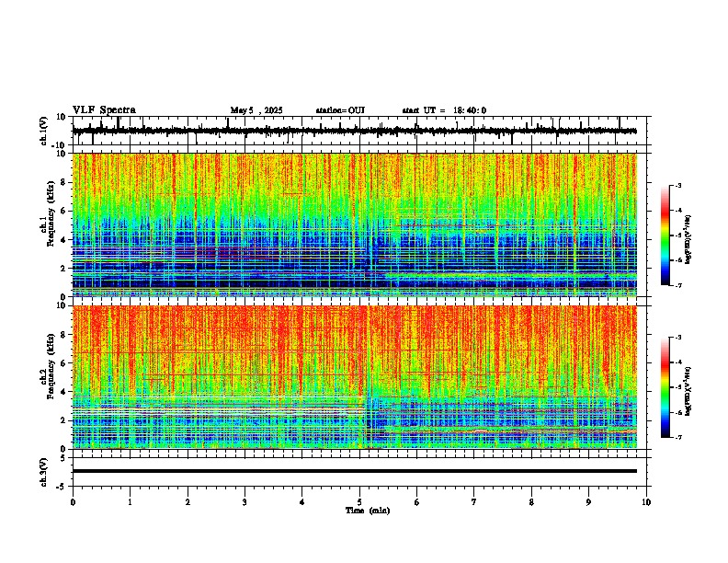Click time axis tick label "4"

pos(301,502)
